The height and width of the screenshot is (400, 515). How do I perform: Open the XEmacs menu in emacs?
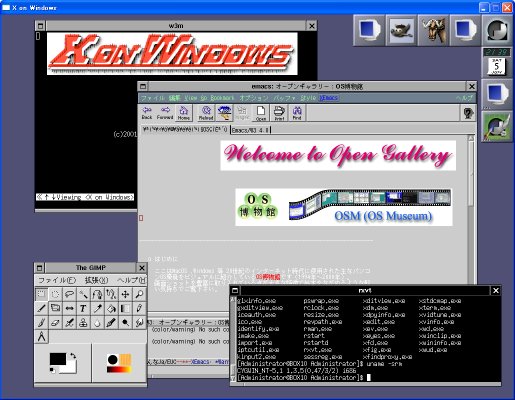329,98
